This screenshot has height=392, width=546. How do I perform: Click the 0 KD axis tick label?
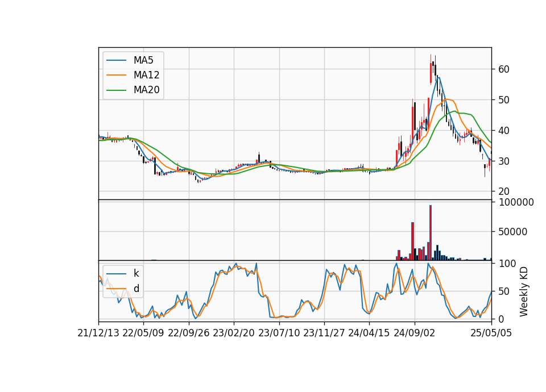click(x=501, y=319)
